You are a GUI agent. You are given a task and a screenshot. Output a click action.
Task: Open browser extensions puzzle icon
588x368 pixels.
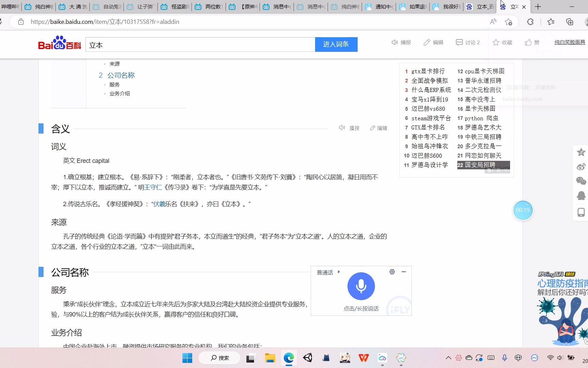[x=530, y=22]
